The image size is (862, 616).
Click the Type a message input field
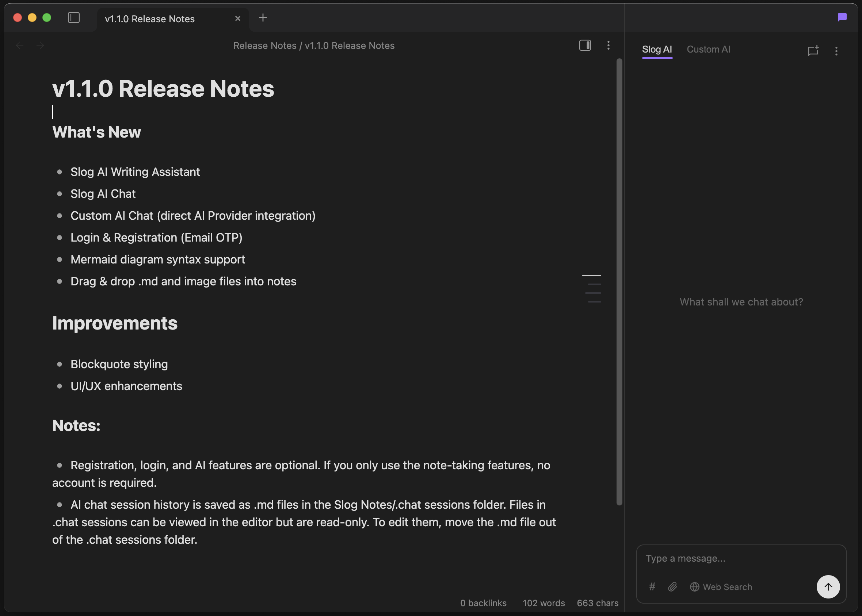coord(740,558)
